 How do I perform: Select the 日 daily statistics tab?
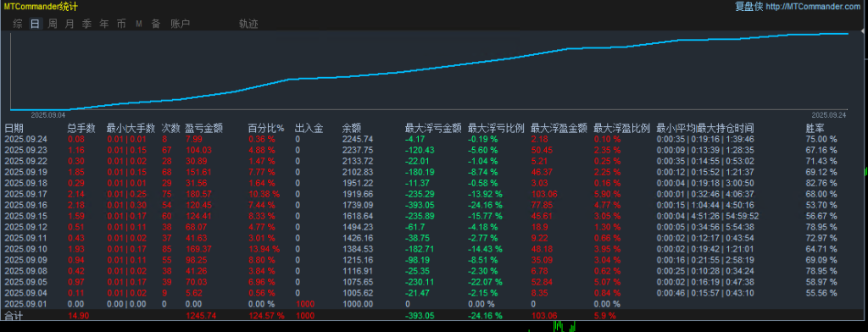(x=36, y=24)
